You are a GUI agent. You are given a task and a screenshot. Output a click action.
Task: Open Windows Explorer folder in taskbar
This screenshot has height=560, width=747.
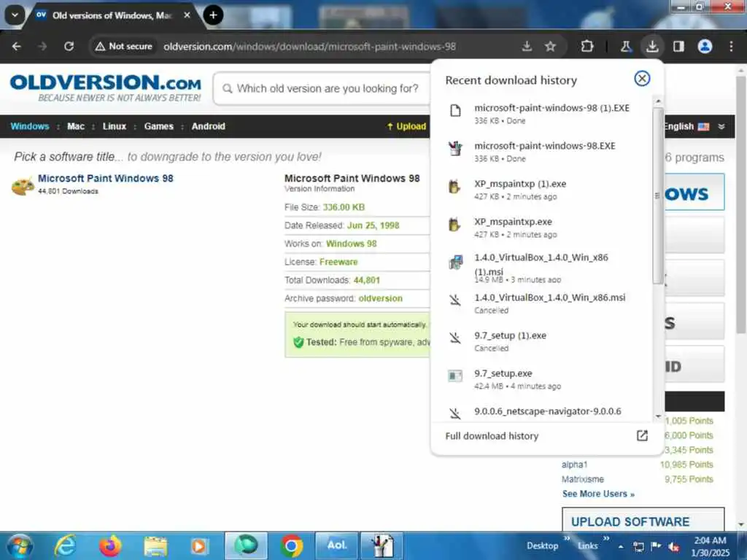click(x=155, y=545)
